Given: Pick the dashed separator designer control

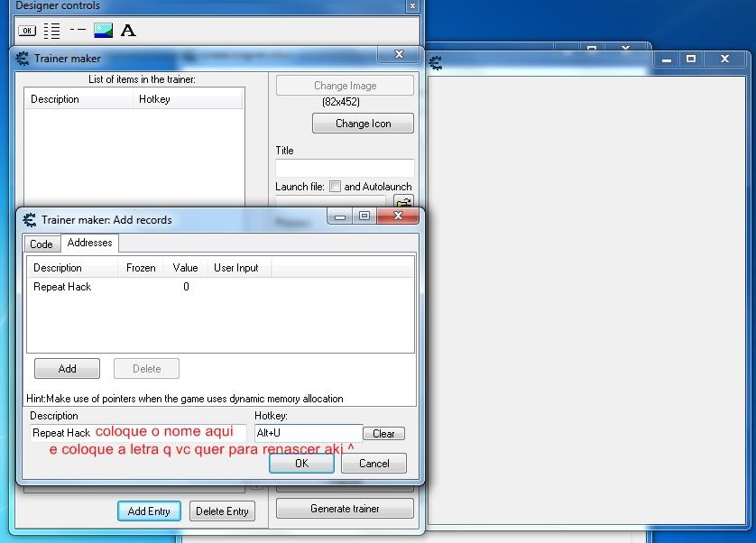Looking at the screenshot, I should (78, 31).
